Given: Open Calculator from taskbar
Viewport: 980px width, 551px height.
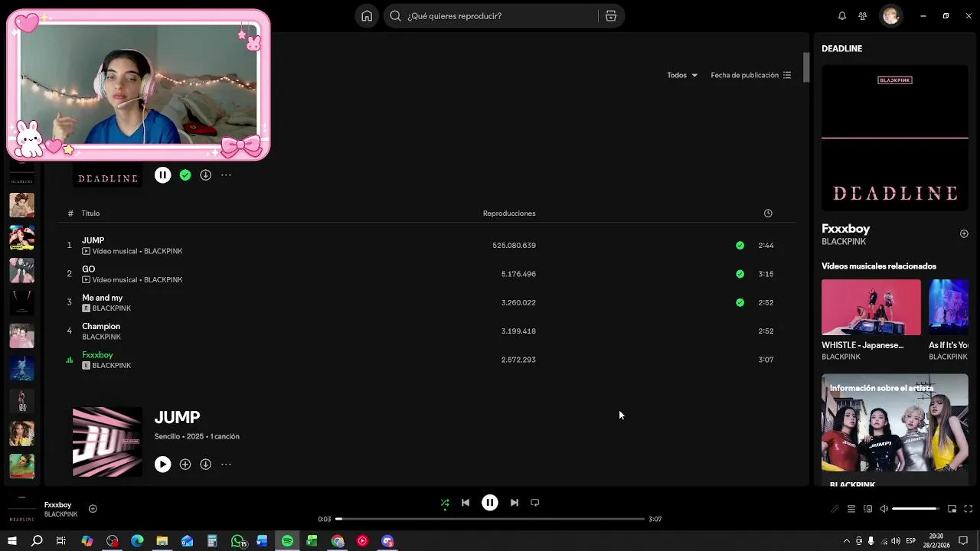Looking at the screenshot, I should tap(212, 541).
